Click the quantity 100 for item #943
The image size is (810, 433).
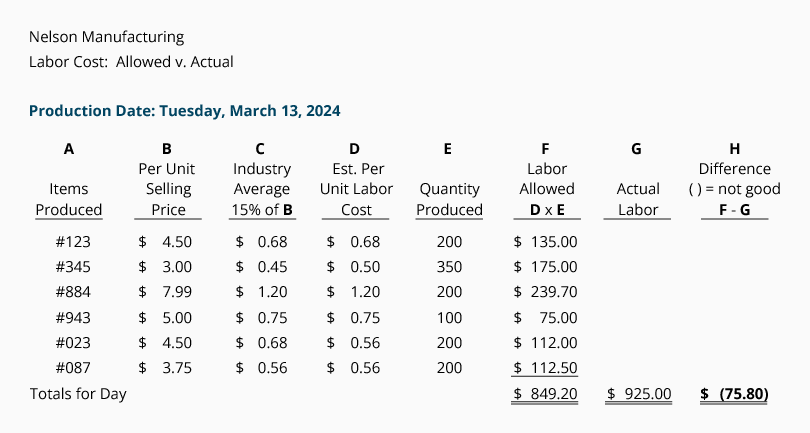pyautogui.click(x=449, y=317)
